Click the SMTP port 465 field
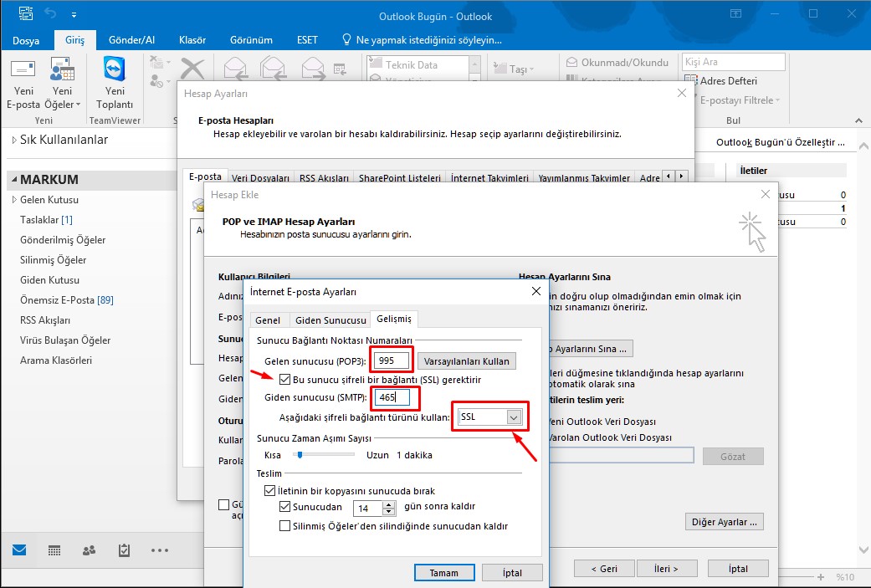 [x=392, y=397]
